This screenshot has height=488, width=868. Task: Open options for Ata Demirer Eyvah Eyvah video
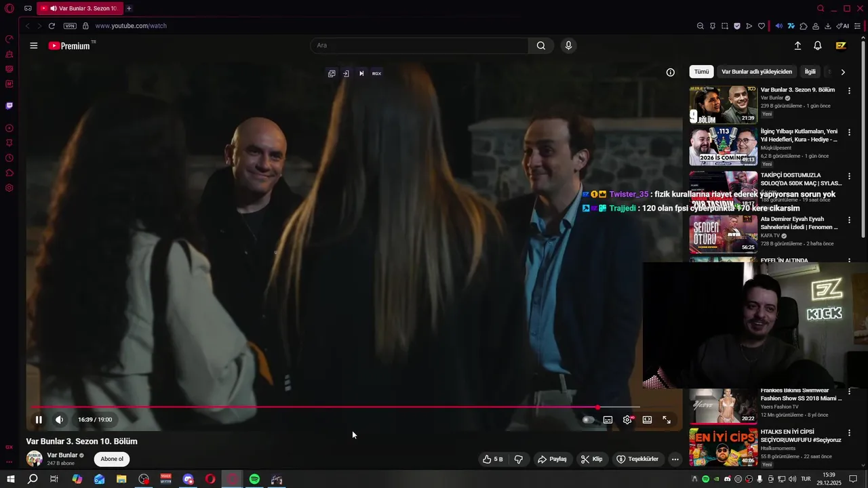pyautogui.click(x=849, y=220)
